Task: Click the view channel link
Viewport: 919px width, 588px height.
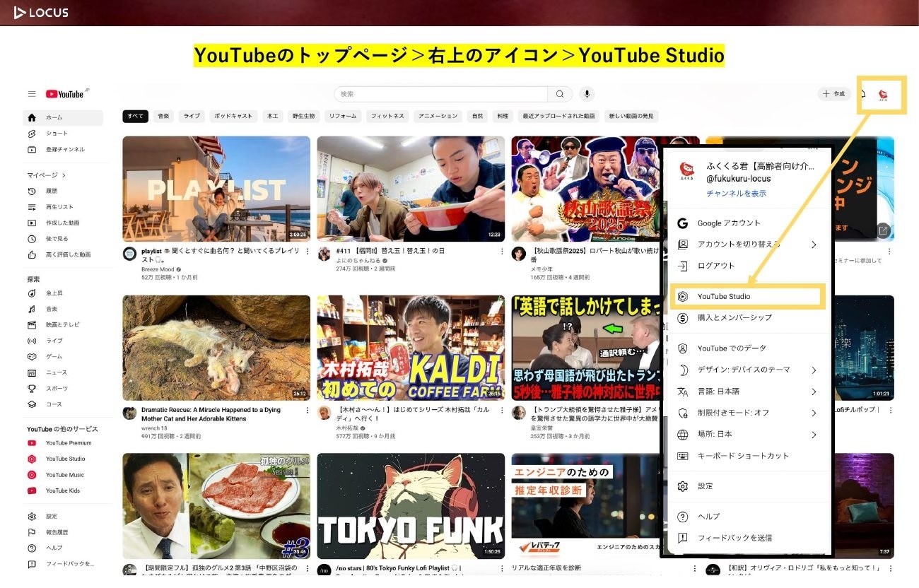Action: pyautogui.click(x=736, y=194)
